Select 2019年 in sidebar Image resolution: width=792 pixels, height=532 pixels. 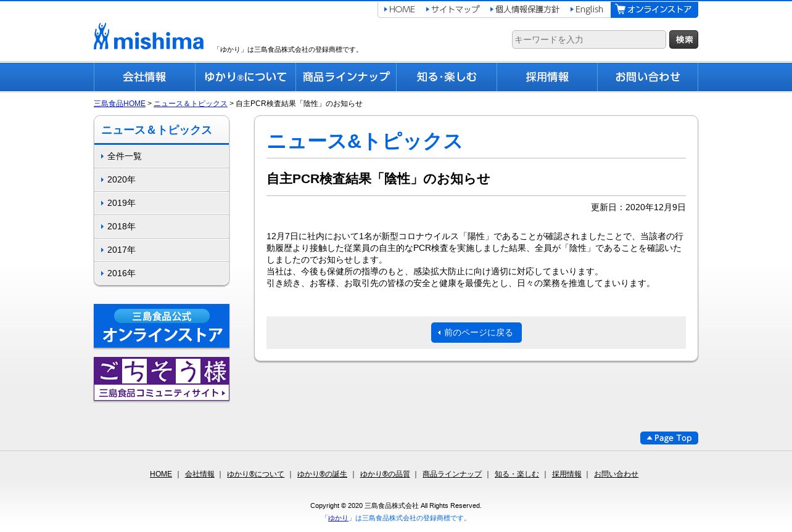pos(162,203)
